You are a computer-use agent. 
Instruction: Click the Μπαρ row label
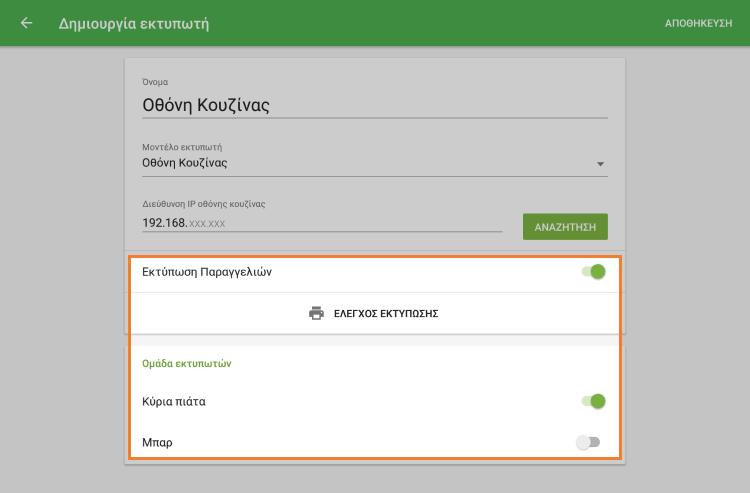[158, 441]
